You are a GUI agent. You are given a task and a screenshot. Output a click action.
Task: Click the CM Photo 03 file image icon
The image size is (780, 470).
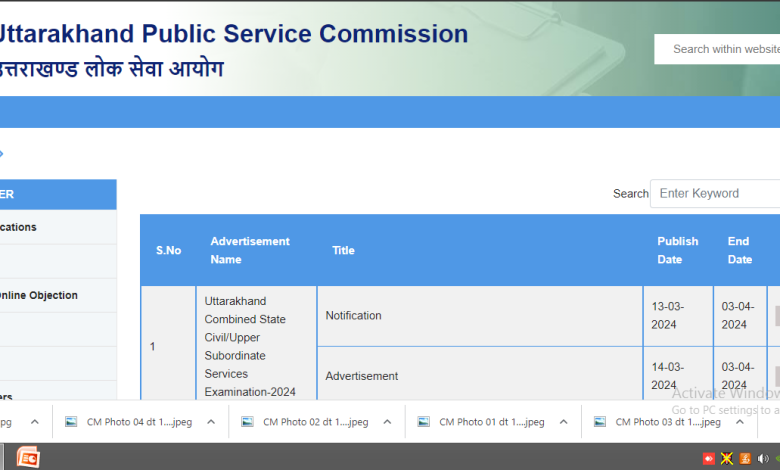click(600, 422)
